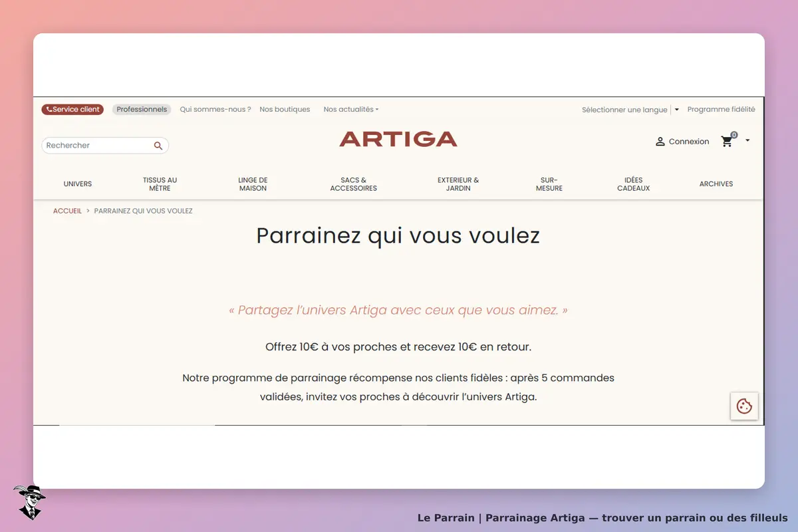The image size is (798, 532).
Task: Open Programme fidélité link
Action: 721,110
